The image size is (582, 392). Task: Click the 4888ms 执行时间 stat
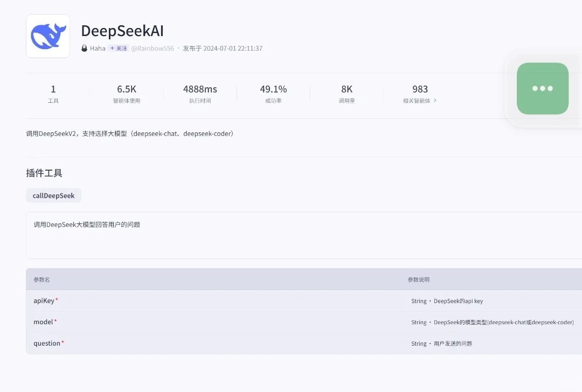[x=200, y=94]
